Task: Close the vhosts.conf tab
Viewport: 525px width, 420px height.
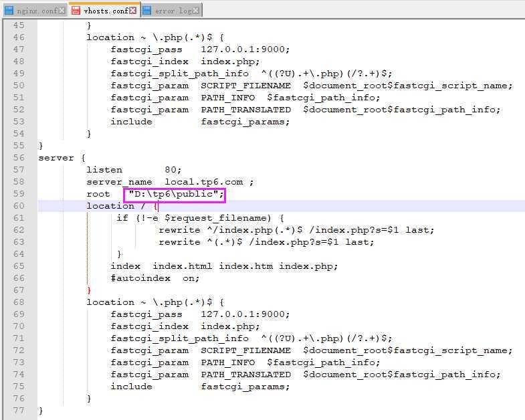Action: click(133, 10)
